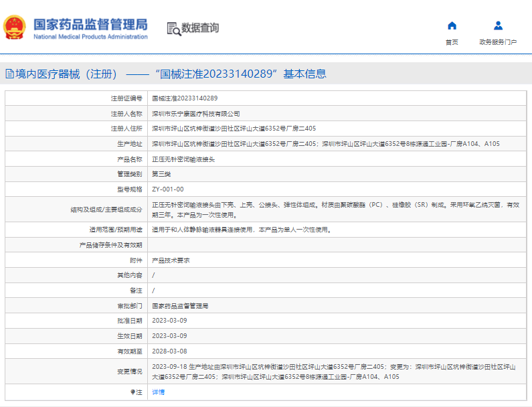Click the bulb icon next to 注
Viewport: 532px width, 407px height.
coord(132,392)
